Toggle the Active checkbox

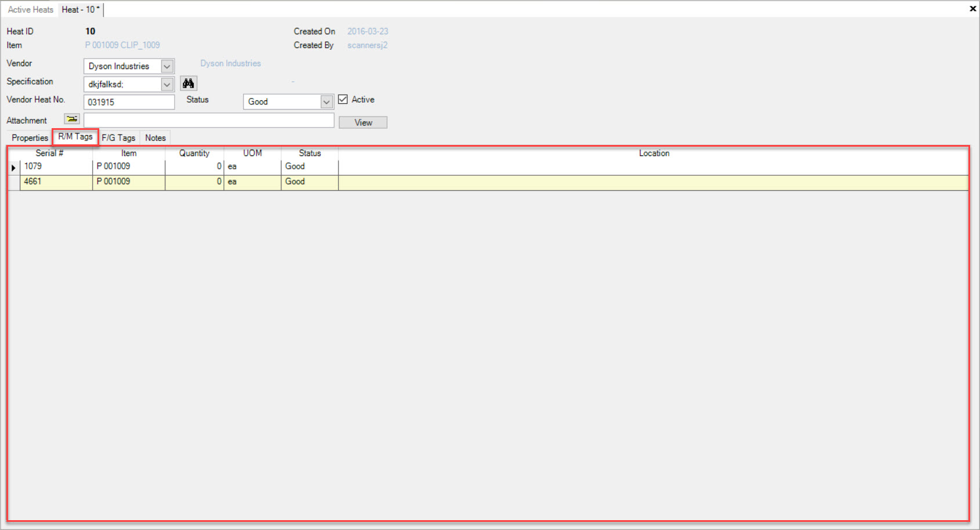pyautogui.click(x=343, y=99)
